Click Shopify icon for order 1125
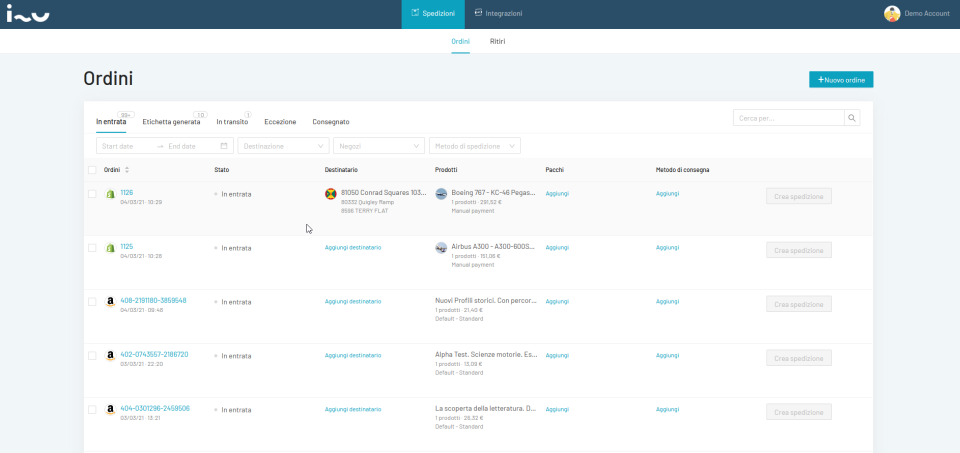Screen dimensions: 960x453 [x=111, y=248]
